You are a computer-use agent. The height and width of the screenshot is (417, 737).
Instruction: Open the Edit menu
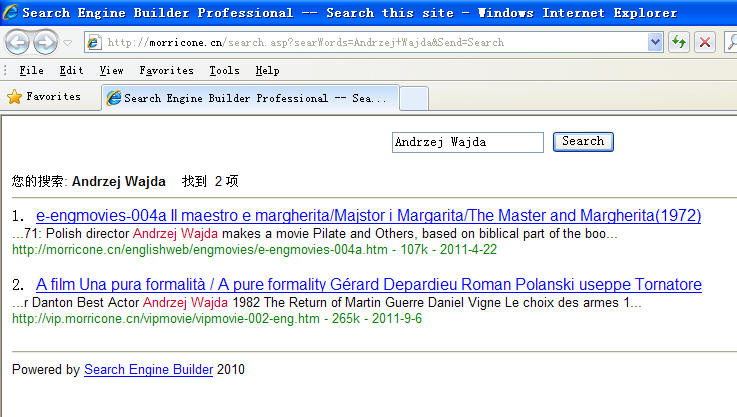71,71
